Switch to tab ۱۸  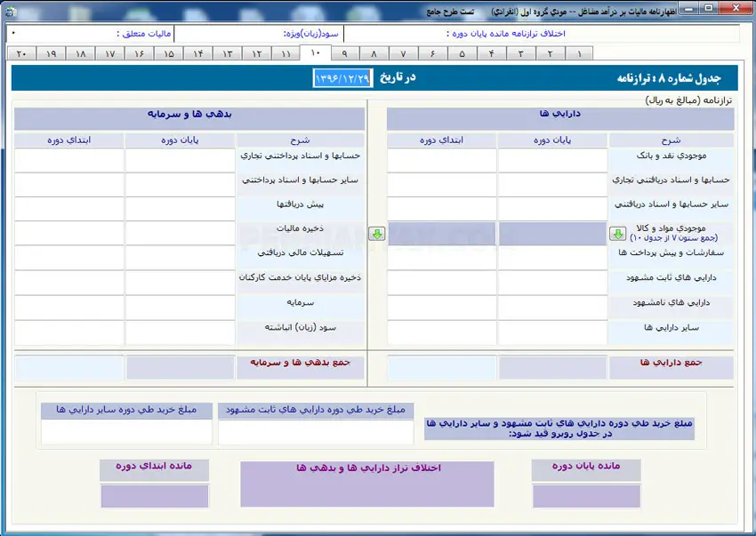click(80, 53)
